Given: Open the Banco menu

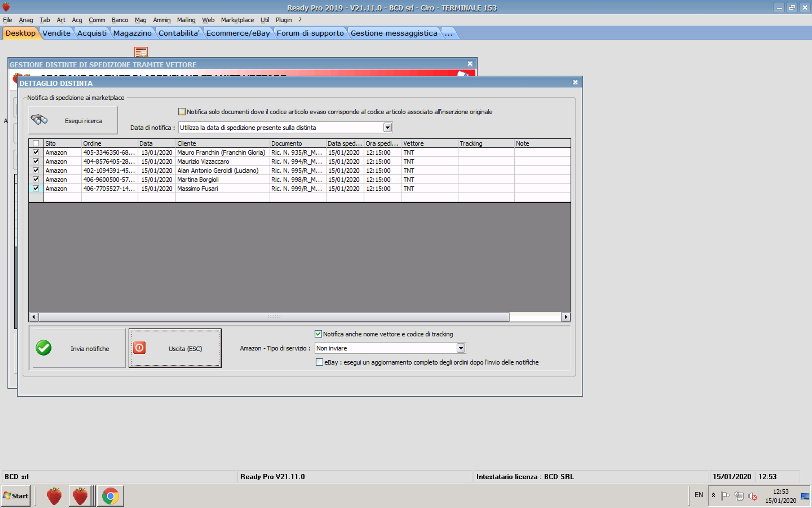Looking at the screenshot, I should click(120, 20).
